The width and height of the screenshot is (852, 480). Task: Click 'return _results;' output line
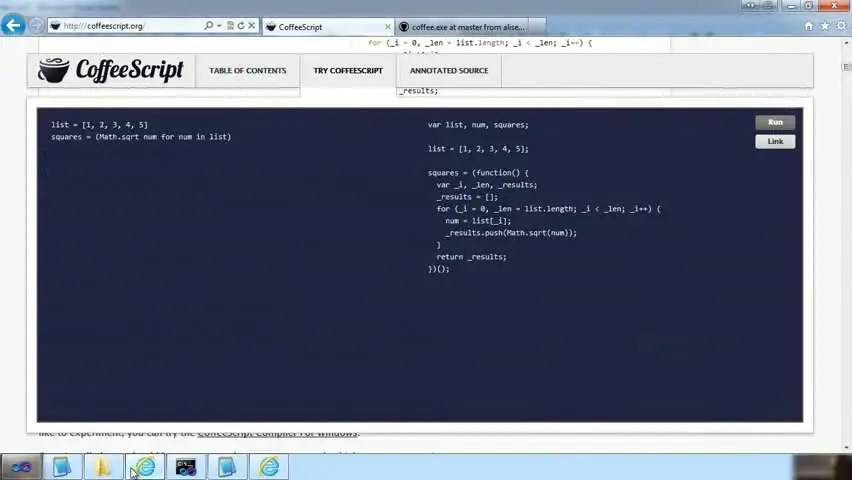point(471,257)
